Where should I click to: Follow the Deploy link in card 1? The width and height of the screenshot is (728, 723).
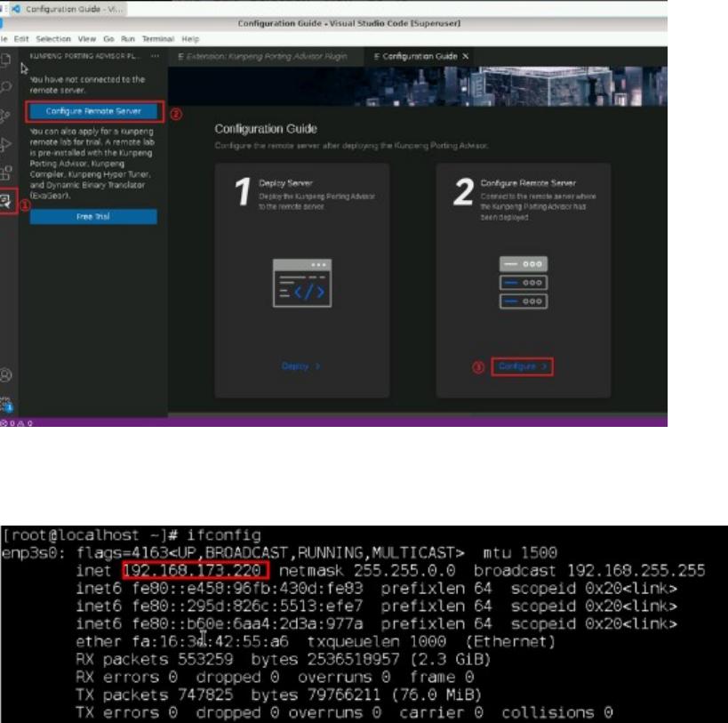click(x=300, y=366)
